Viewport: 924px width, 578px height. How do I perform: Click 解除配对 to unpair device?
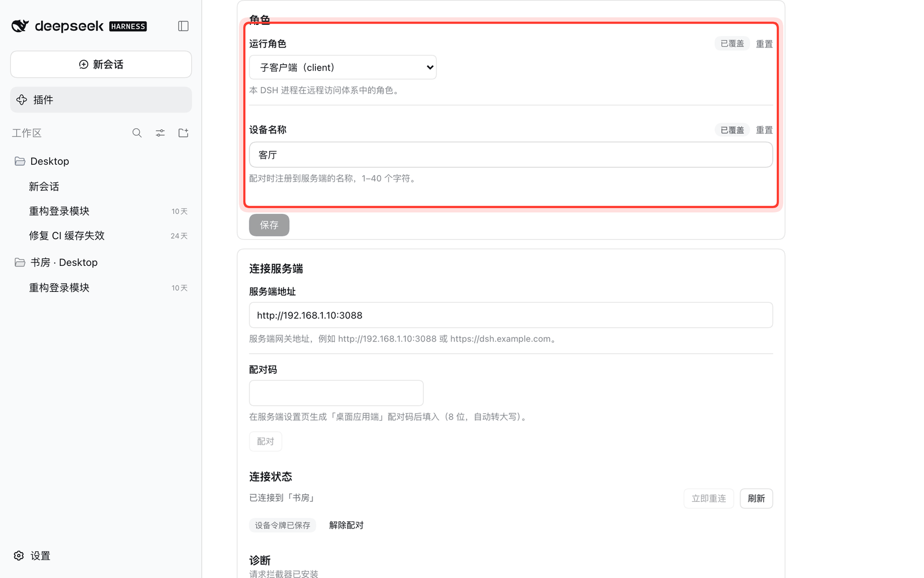(346, 525)
